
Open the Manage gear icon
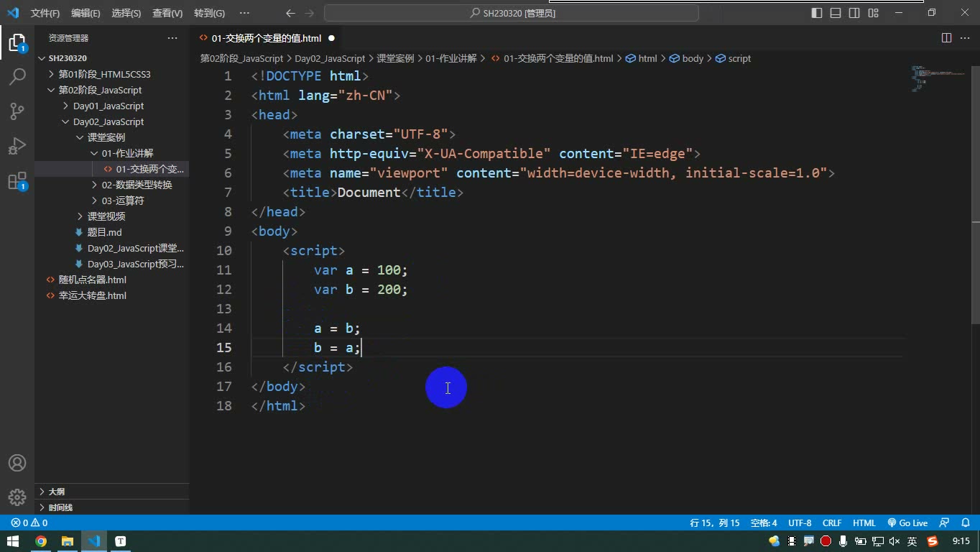pos(17,497)
